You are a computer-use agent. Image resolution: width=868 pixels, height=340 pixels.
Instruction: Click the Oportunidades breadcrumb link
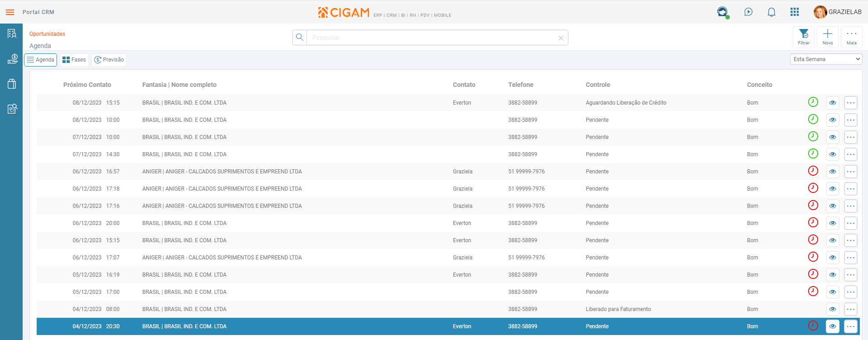[47, 34]
